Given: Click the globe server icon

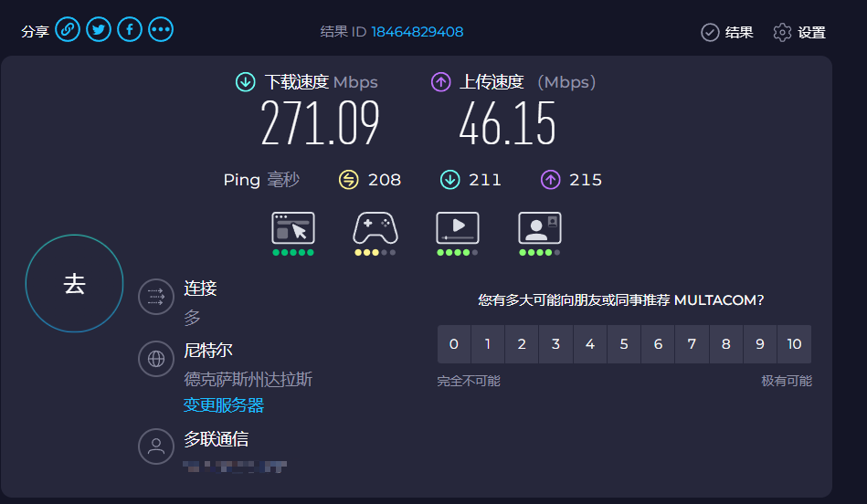Looking at the screenshot, I should click(156, 359).
